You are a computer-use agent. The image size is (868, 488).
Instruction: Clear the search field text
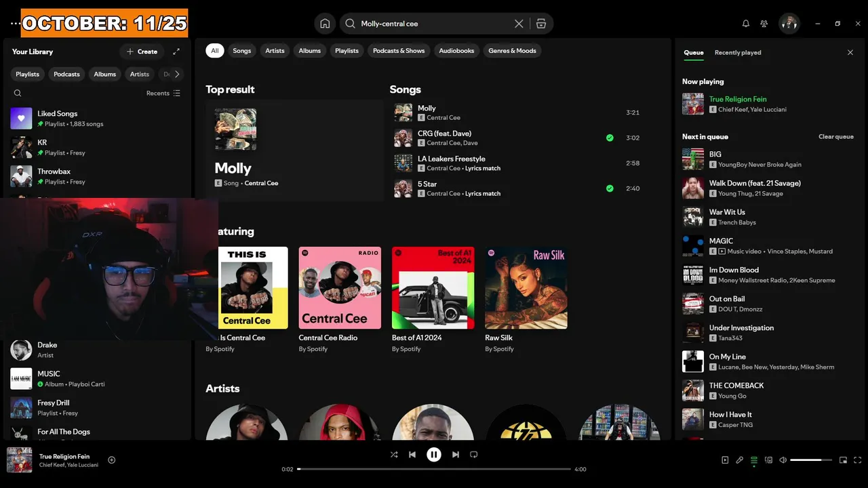[x=519, y=24]
